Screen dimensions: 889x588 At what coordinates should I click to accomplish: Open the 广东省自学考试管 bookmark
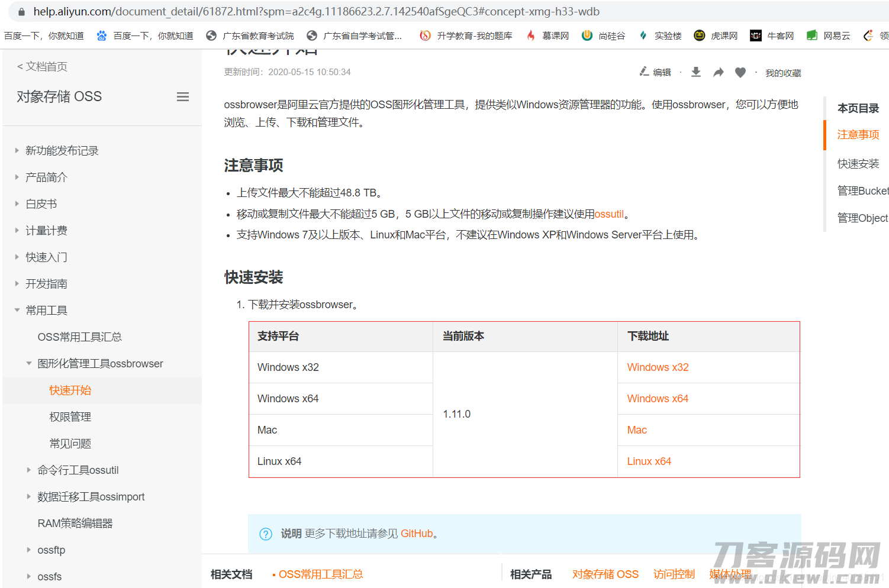click(354, 36)
